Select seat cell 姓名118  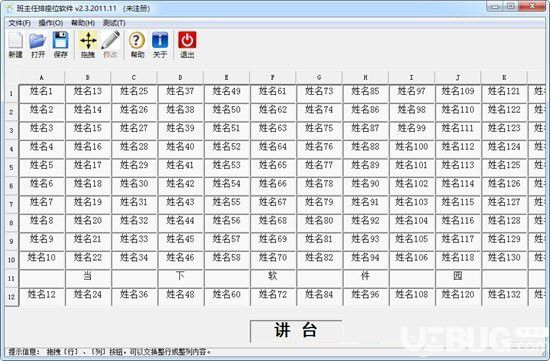pyautogui.click(x=458, y=260)
